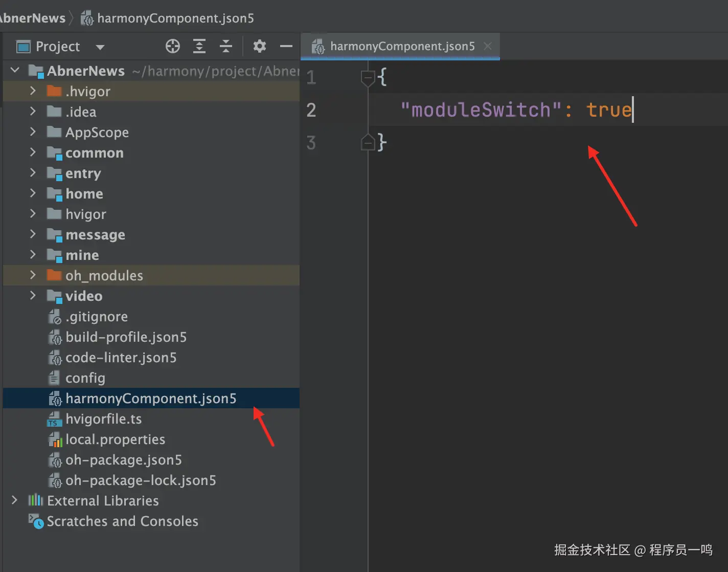Click the Scratches and Consoles icon
The image size is (728, 572).
[x=36, y=521]
